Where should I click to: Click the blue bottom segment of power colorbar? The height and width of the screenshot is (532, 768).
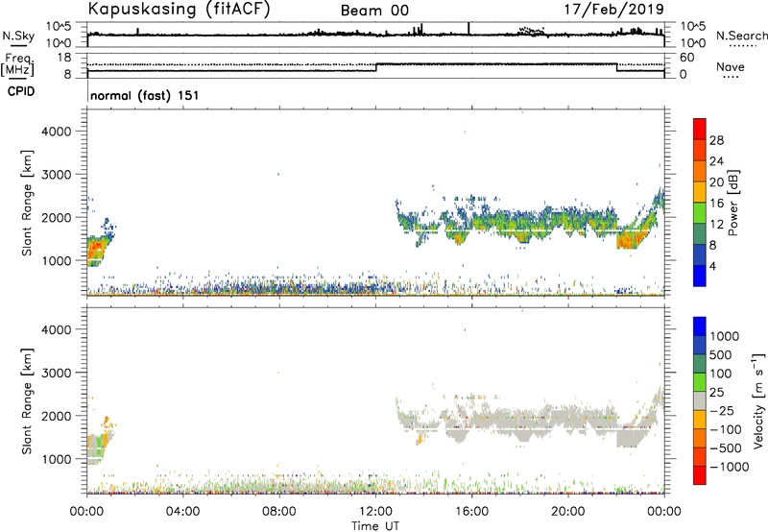pos(700,276)
